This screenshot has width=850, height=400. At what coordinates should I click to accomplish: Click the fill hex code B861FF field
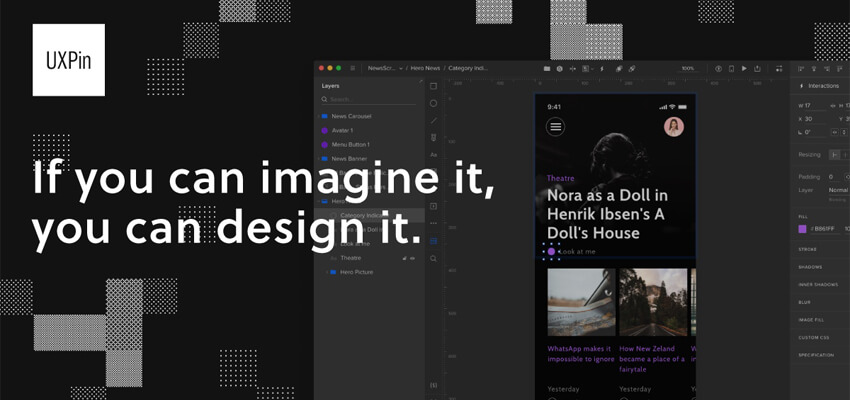[824, 229]
